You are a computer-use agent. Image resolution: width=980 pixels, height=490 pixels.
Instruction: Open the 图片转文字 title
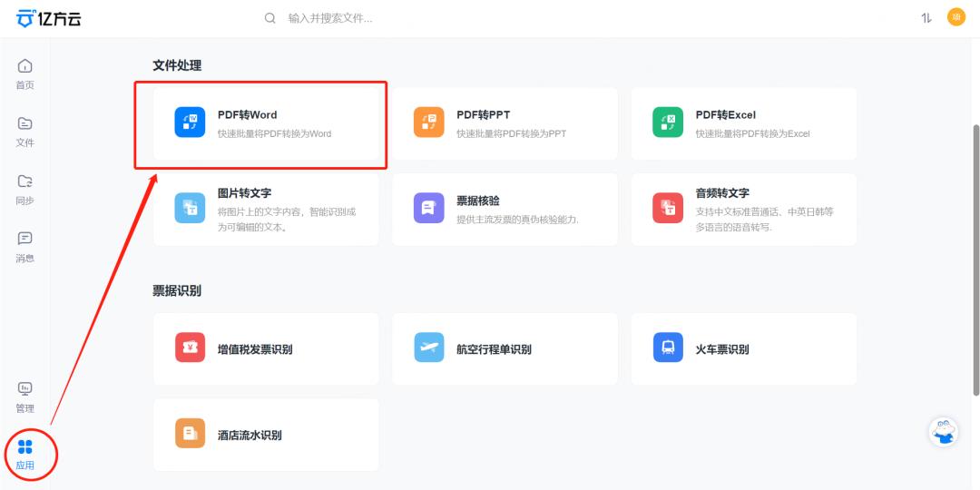pos(244,193)
